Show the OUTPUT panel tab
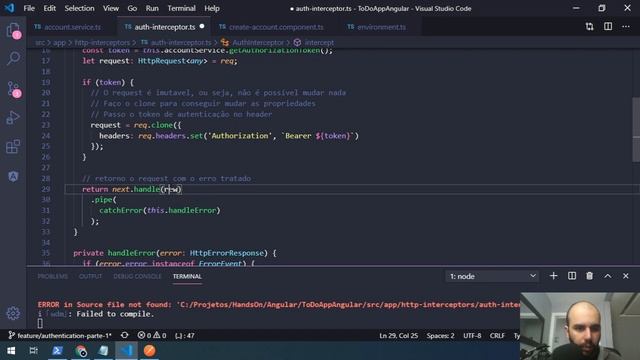 tap(90, 276)
